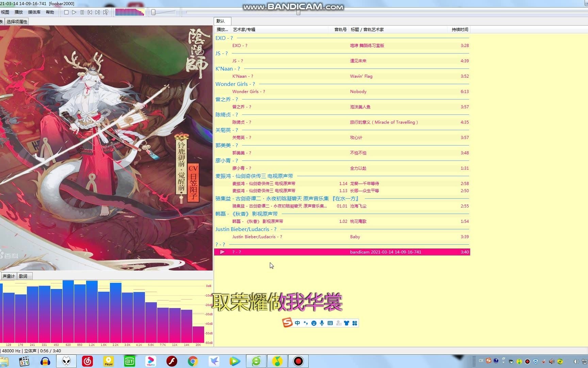This screenshot has height=368, width=588.
Task: Sort by the 标题 / 音轨艺术家 column header
Action: point(397,30)
